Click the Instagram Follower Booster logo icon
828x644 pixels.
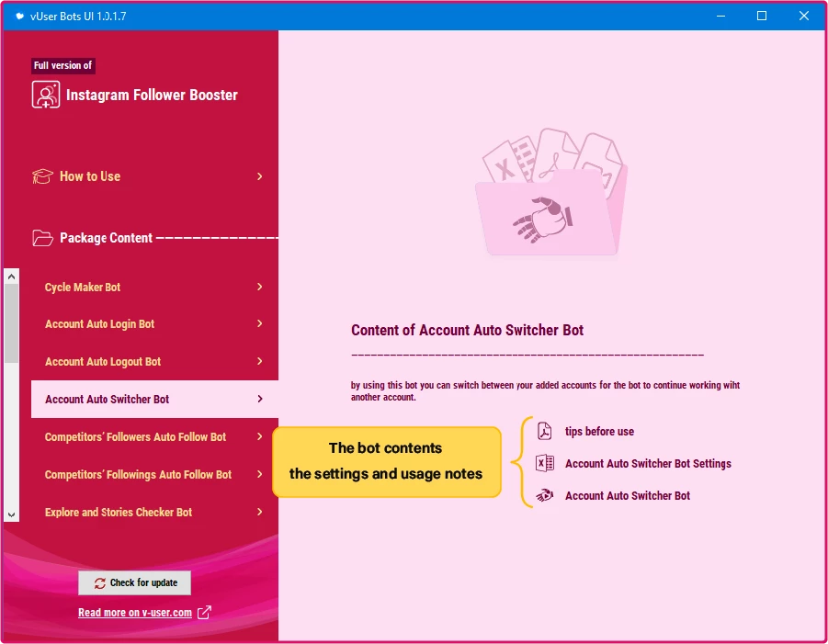[45, 95]
